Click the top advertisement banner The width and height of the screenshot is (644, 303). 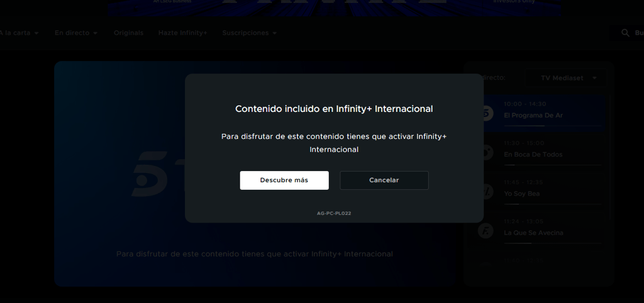pyautogui.click(x=335, y=8)
